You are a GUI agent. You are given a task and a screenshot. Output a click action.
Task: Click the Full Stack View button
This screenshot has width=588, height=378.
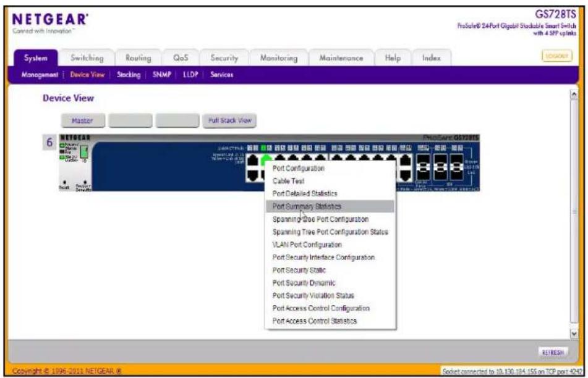(229, 120)
